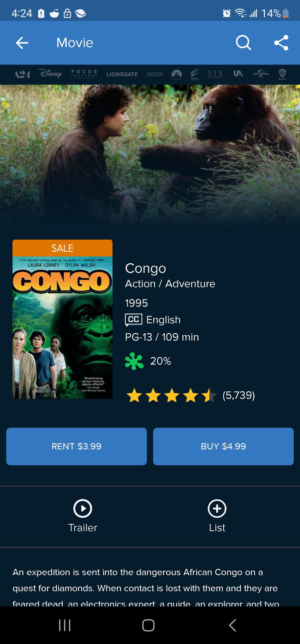
Task: Select the Paramount mountain logo
Action: [176, 74]
